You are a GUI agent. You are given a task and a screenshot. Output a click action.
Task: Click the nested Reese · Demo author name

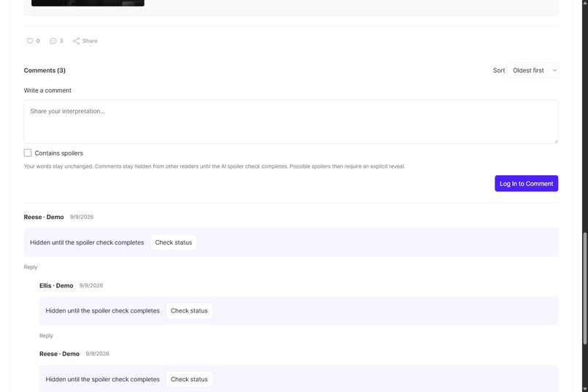click(59, 354)
